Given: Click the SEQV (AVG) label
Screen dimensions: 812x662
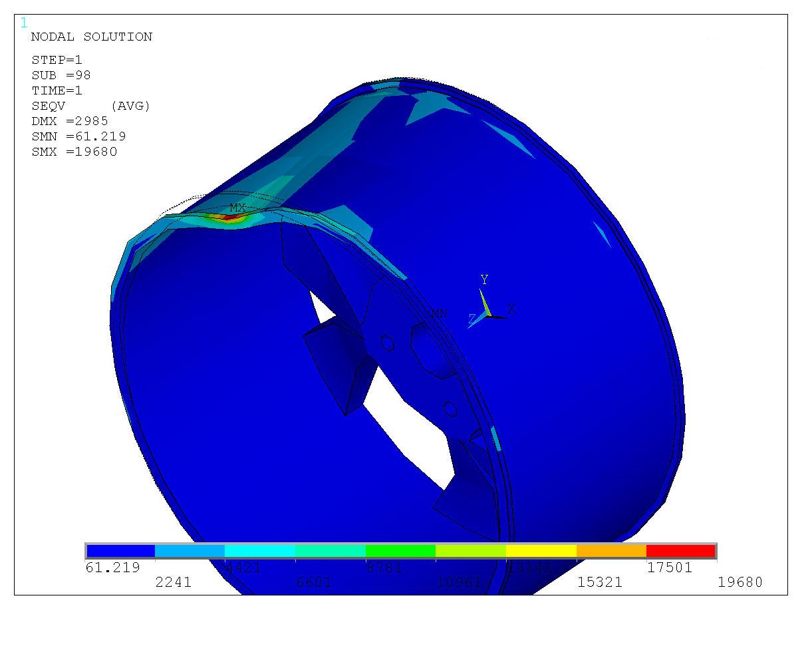Looking at the screenshot, I should (x=91, y=106).
